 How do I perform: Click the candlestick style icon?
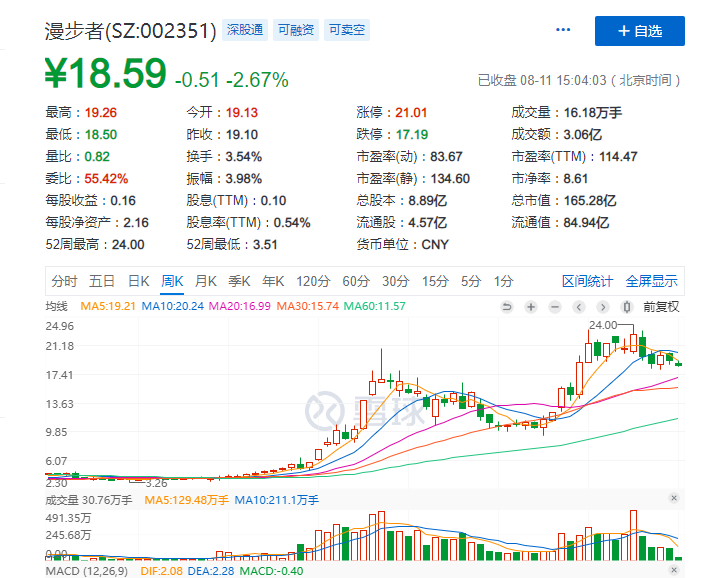(x=626, y=307)
